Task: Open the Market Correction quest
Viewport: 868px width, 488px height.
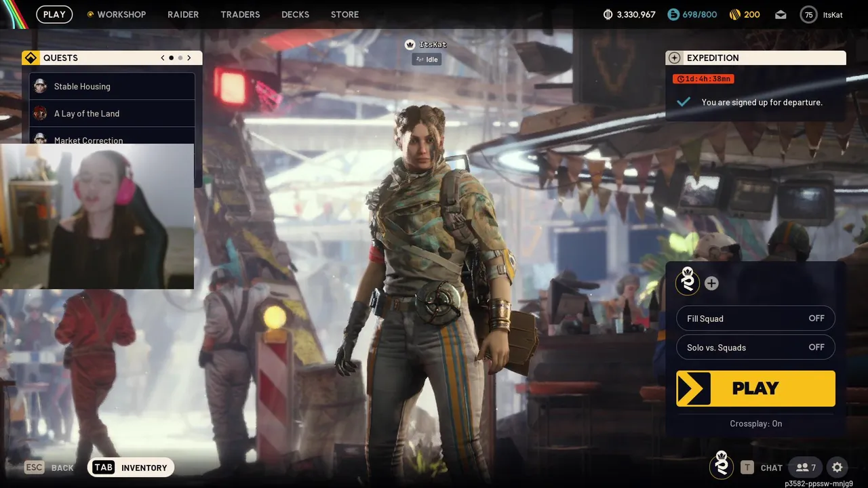Action: point(112,136)
